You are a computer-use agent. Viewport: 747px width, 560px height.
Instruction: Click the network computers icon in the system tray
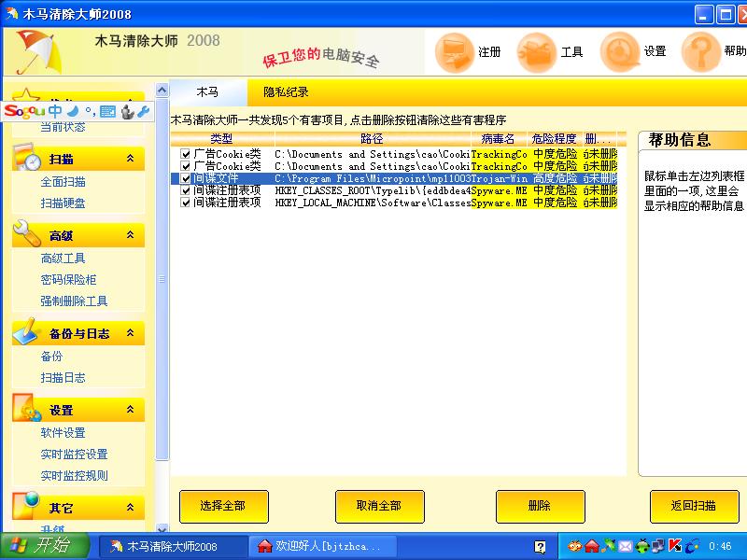[x=658, y=546]
